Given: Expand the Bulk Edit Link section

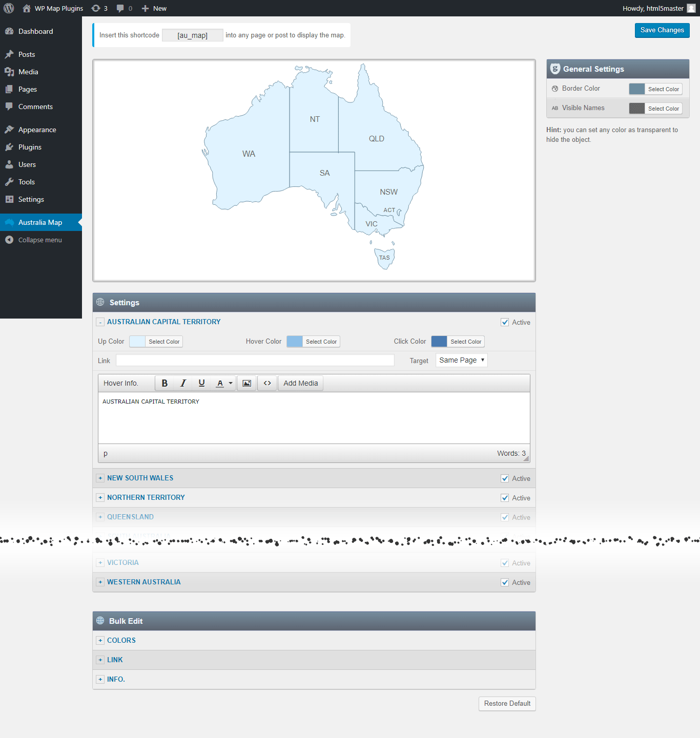Looking at the screenshot, I should (100, 660).
